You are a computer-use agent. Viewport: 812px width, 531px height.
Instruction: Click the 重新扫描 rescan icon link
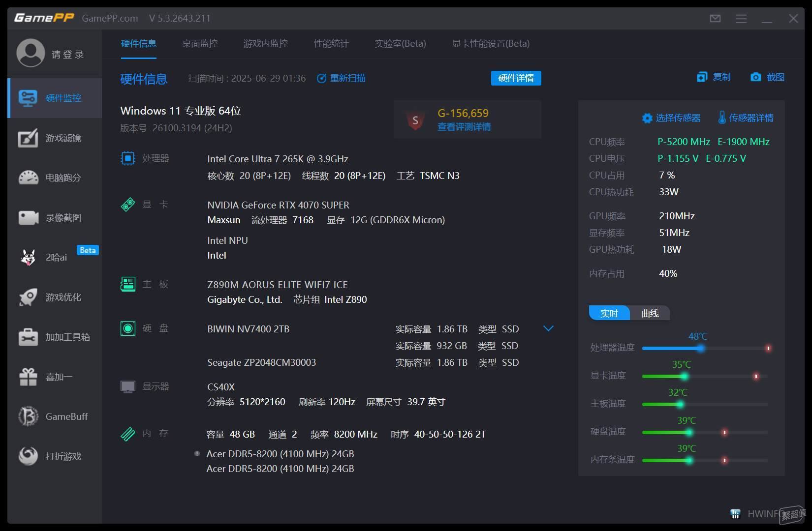[x=341, y=78]
